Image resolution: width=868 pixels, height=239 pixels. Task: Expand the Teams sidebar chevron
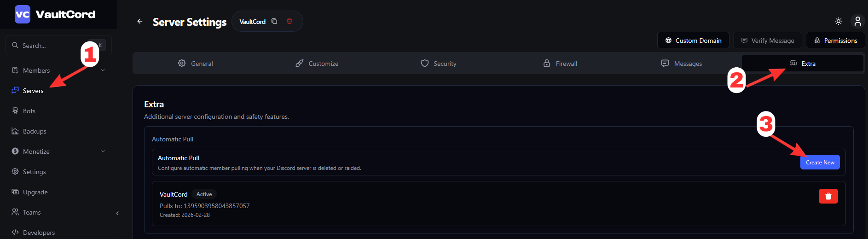coord(117,213)
